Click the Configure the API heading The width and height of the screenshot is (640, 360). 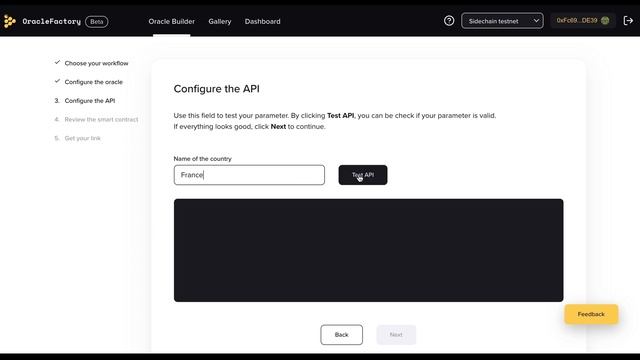216,89
